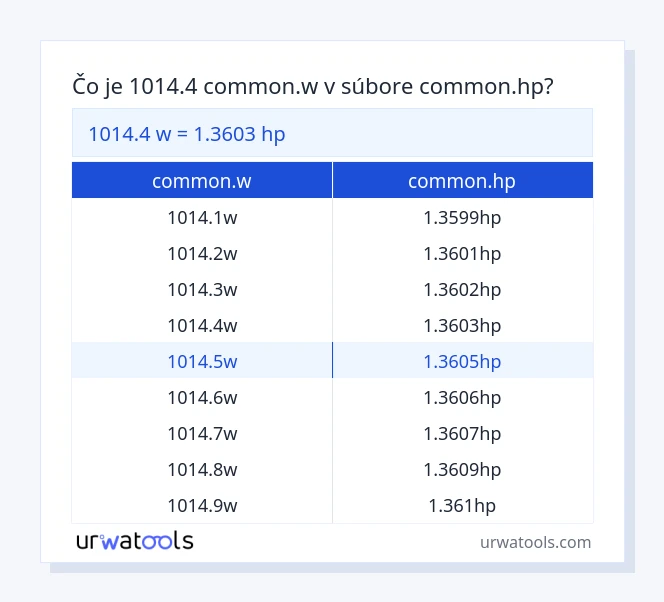Image resolution: width=664 pixels, height=602 pixels.
Task: Click the 1.3603hp table entry
Action: (x=462, y=325)
